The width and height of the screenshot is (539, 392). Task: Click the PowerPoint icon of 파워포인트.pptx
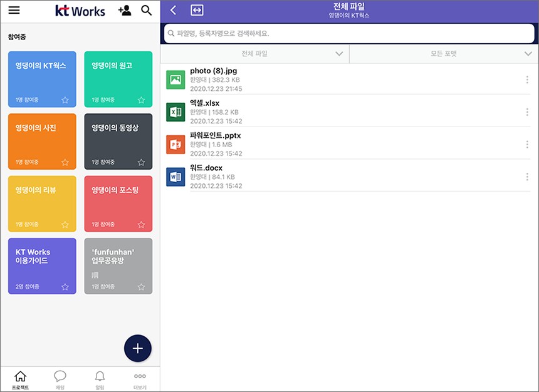(175, 144)
